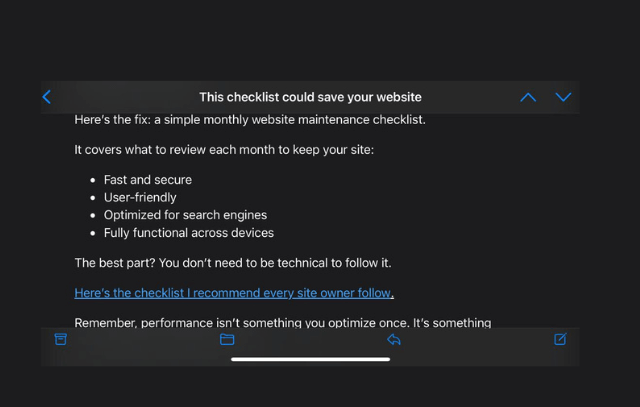Go back to the mailbox list
The width and height of the screenshot is (640, 407).
[x=47, y=97]
